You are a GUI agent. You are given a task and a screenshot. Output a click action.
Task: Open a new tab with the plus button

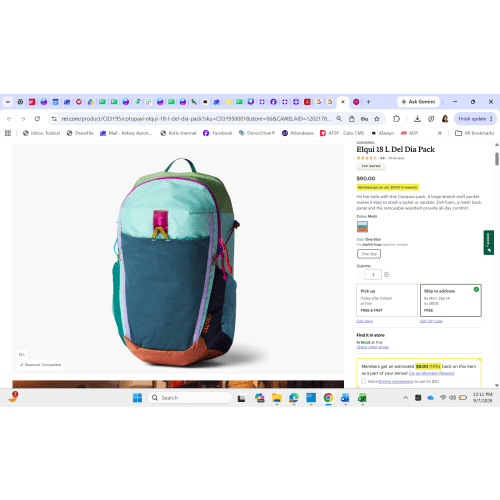pyautogui.click(x=368, y=102)
